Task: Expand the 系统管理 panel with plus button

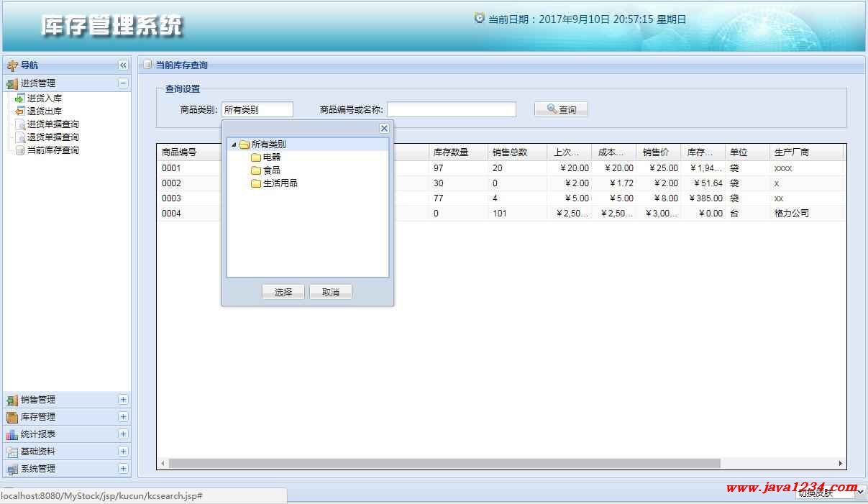Action: point(123,469)
